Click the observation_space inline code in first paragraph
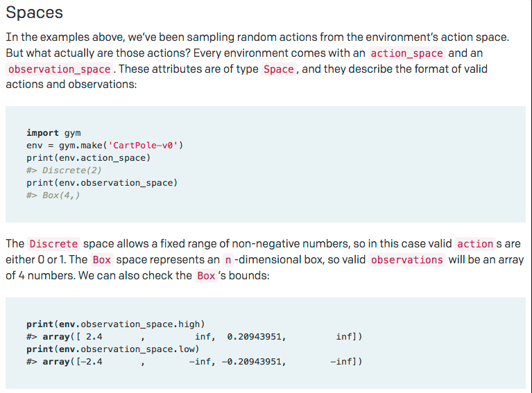Image resolution: width=532 pixels, height=393 pixels. click(60, 69)
